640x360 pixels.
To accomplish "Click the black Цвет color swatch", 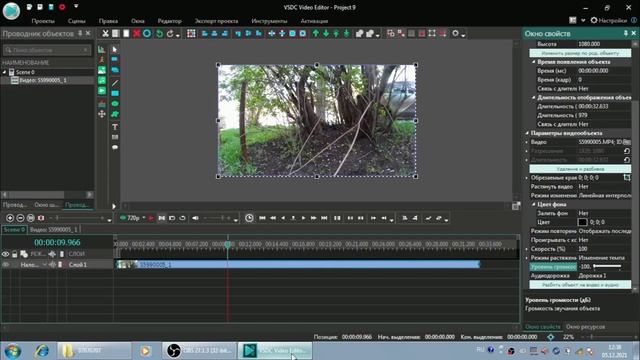I will 582,222.
